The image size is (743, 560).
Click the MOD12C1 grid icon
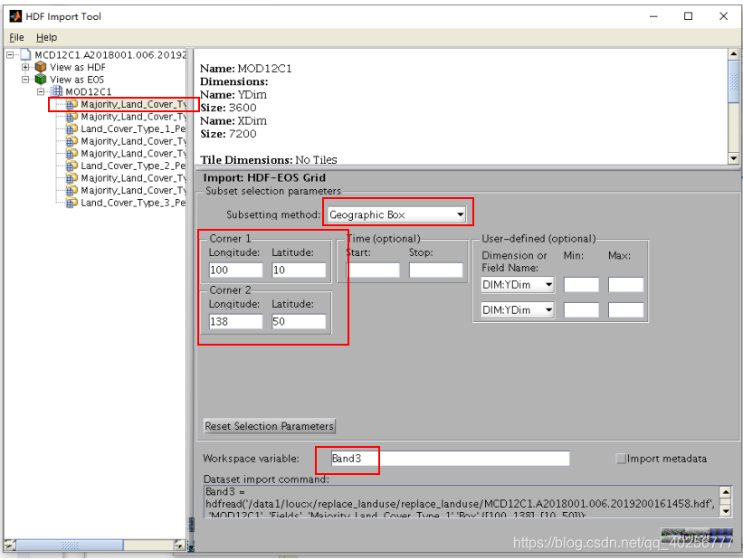(56, 91)
